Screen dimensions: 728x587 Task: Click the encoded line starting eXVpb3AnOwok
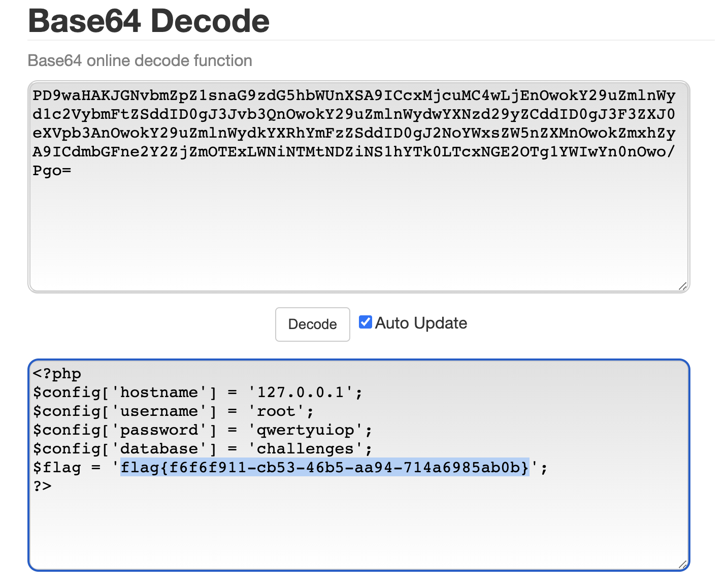[354, 133]
